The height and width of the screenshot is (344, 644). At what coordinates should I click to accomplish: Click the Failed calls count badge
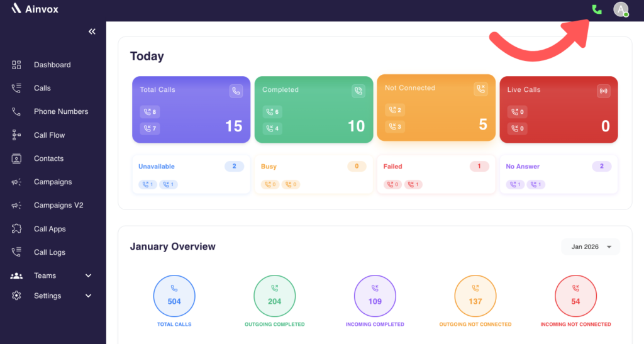coord(479,167)
